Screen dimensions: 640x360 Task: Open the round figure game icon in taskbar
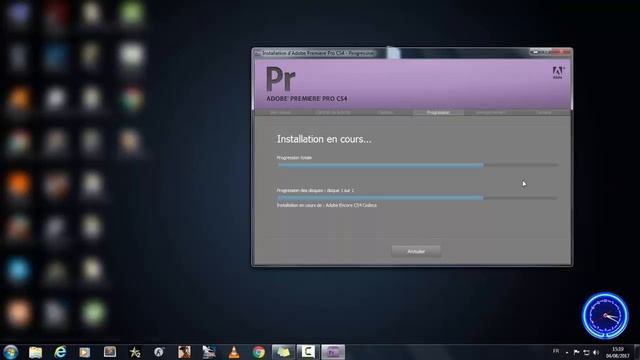[x=159, y=352]
